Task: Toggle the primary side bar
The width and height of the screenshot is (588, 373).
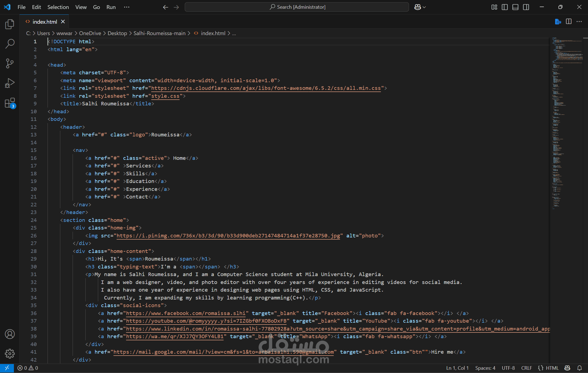Action: [505, 7]
